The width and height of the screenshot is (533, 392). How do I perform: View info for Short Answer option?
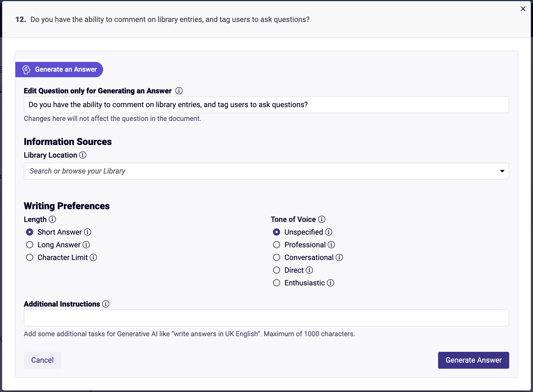pos(88,232)
